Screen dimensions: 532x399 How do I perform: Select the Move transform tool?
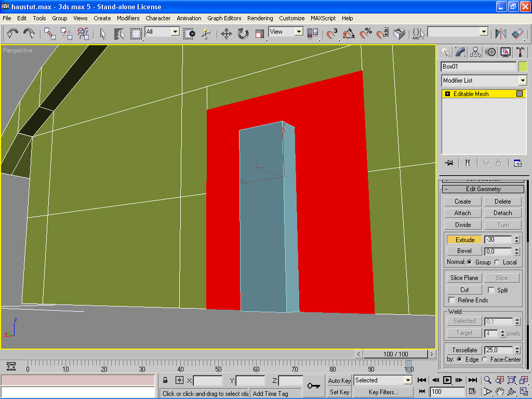click(226, 34)
